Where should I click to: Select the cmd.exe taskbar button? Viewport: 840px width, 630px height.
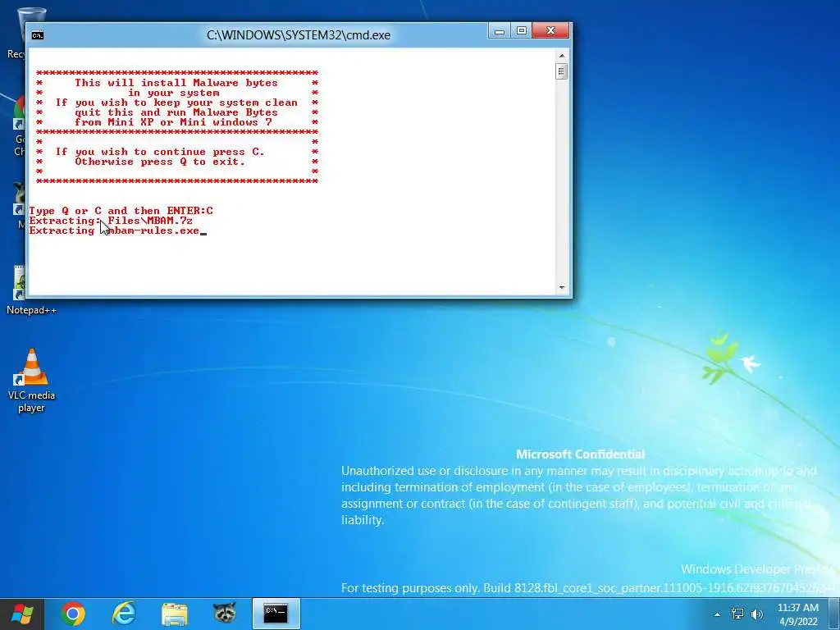(x=276, y=614)
